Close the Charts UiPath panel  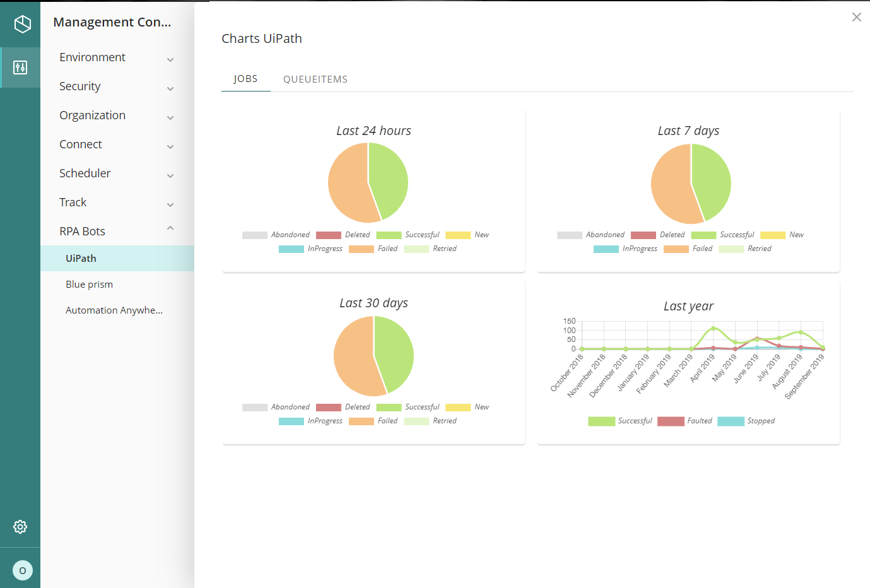click(856, 17)
